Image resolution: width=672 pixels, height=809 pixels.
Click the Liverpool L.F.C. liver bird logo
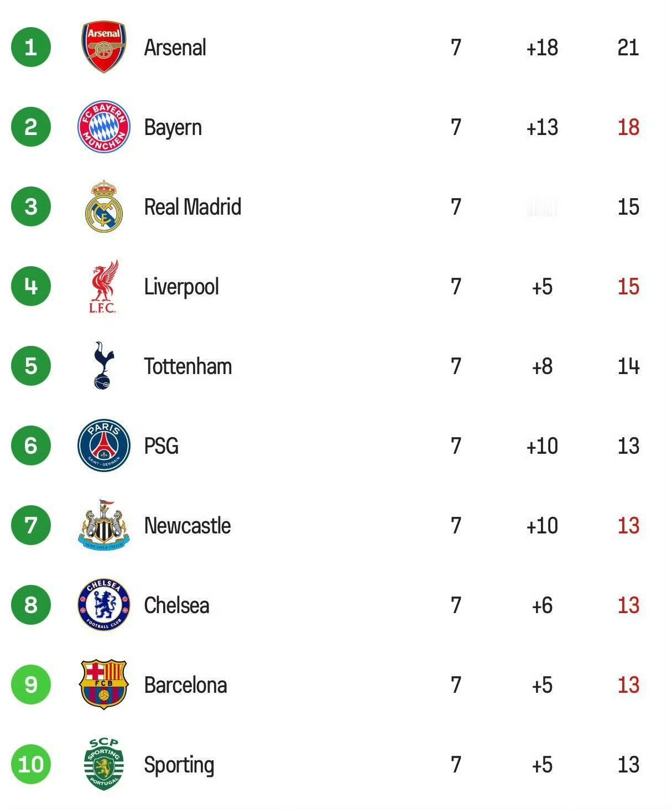[x=103, y=287]
